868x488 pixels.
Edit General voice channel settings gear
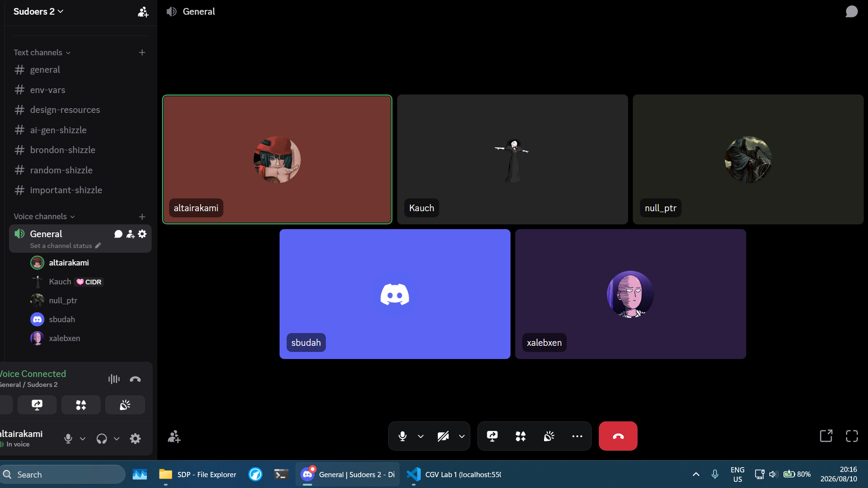point(142,234)
